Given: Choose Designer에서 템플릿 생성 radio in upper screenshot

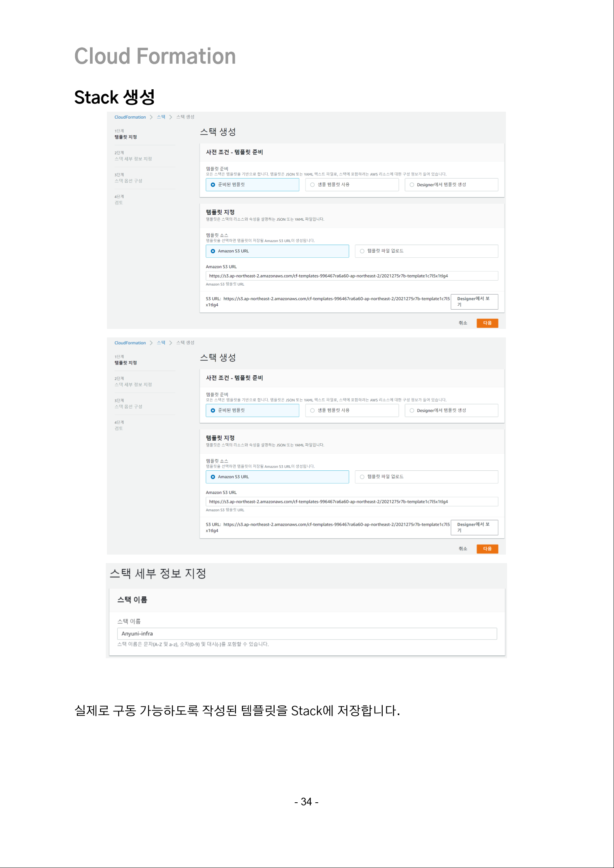Looking at the screenshot, I should pos(451,185).
